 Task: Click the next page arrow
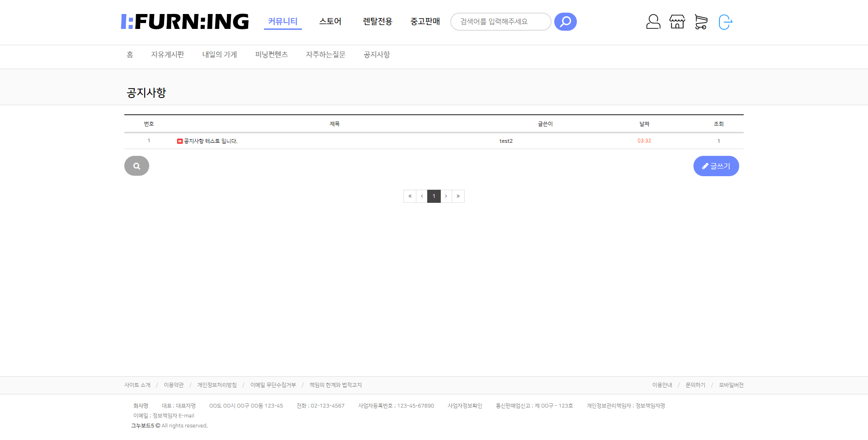[x=446, y=196]
